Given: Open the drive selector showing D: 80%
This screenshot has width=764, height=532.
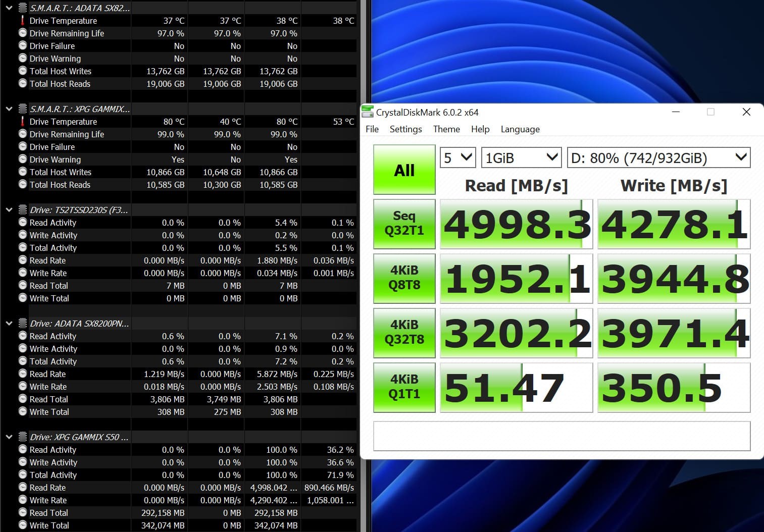Looking at the screenshot, I should pos(659,158).
